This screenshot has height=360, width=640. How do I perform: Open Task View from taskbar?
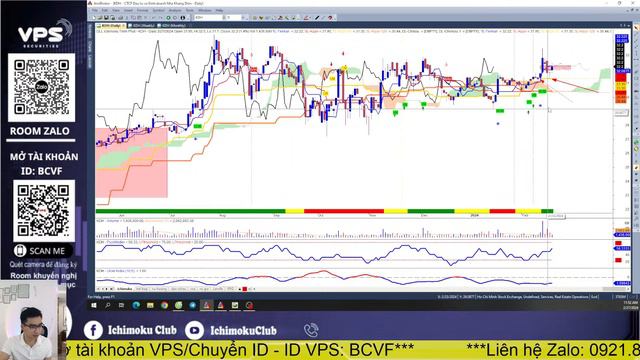click(x=121, y=305)
